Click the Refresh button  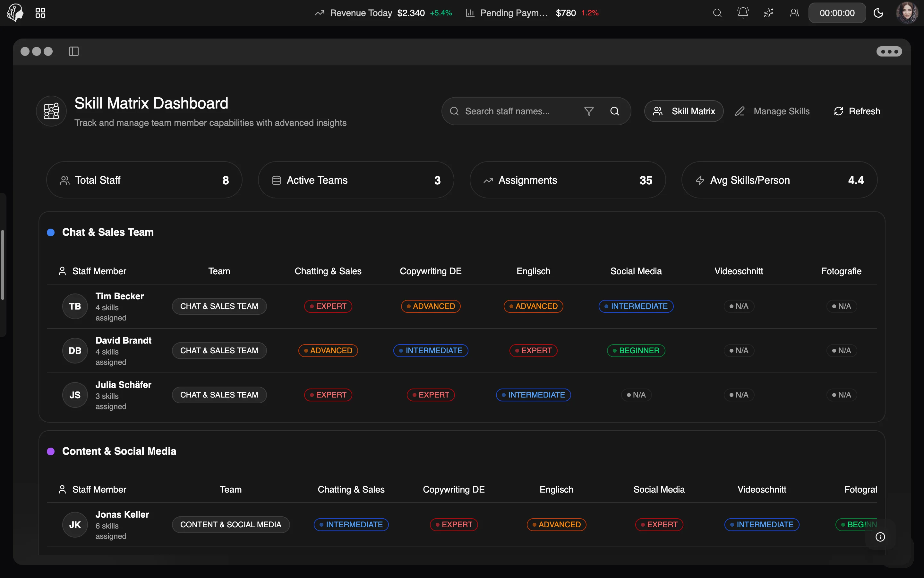[857, 111]
